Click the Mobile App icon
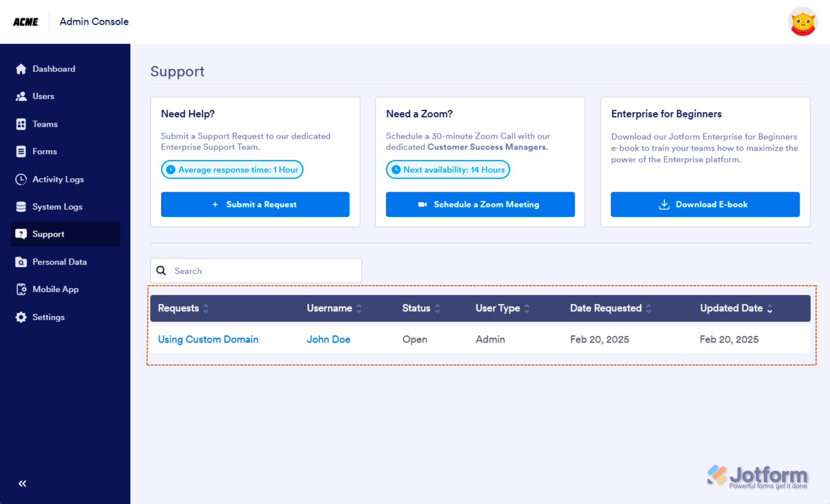Image resolution: width=830 pixels, height=504 pixels. pos(21,289)
